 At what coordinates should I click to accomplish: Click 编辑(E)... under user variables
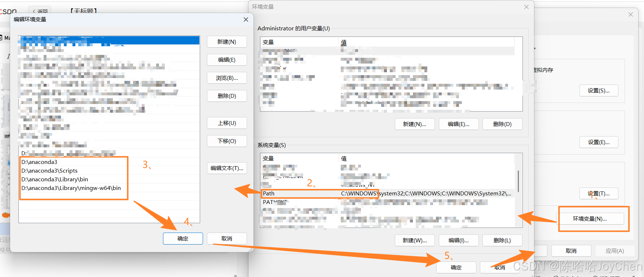[459, 124]
